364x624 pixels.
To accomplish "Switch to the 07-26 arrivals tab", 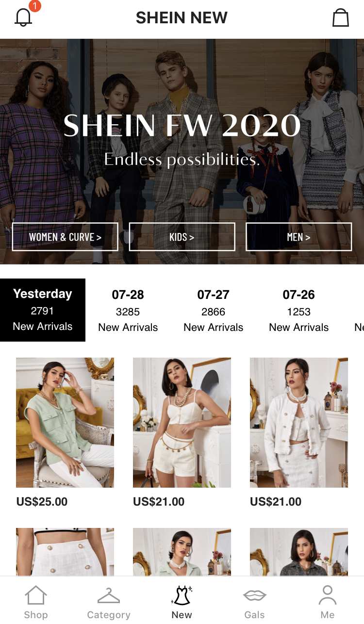I will [x=299, y=311].
